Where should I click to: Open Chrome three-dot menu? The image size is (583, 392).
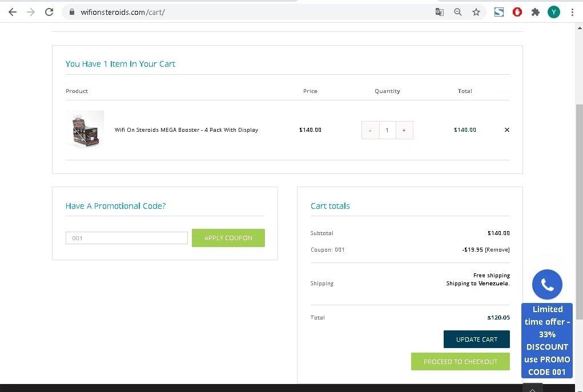click(x=572, y=12)
